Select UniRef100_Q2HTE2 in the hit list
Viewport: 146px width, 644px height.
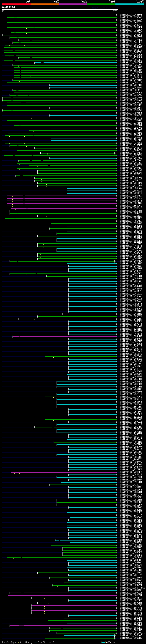click(131, 218)
